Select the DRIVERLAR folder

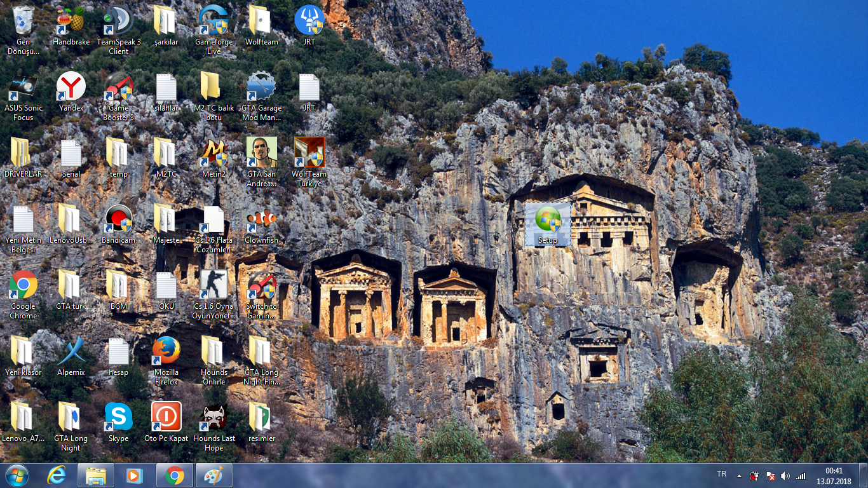tap(23, 158)
